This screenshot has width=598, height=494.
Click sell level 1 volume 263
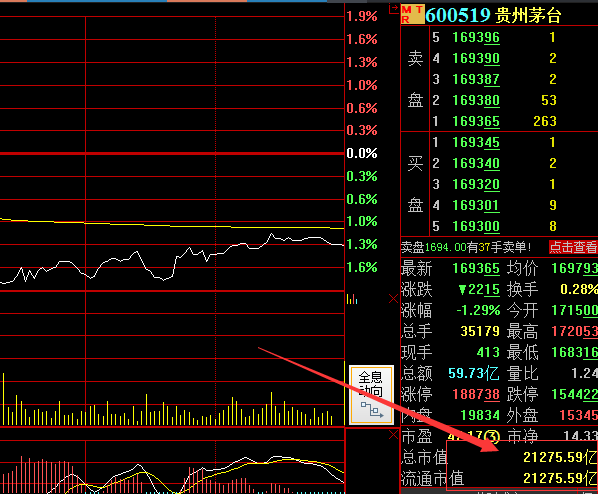545,121
